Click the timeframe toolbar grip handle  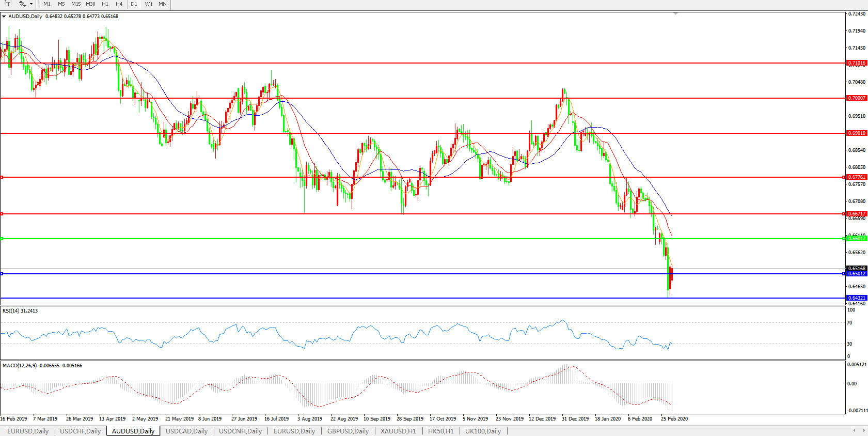(x=38, y=4)
